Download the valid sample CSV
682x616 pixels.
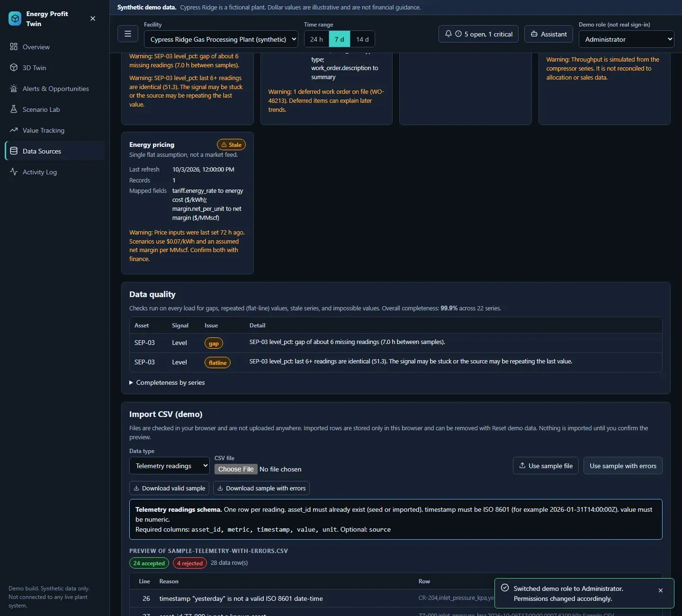click(170, 488)
